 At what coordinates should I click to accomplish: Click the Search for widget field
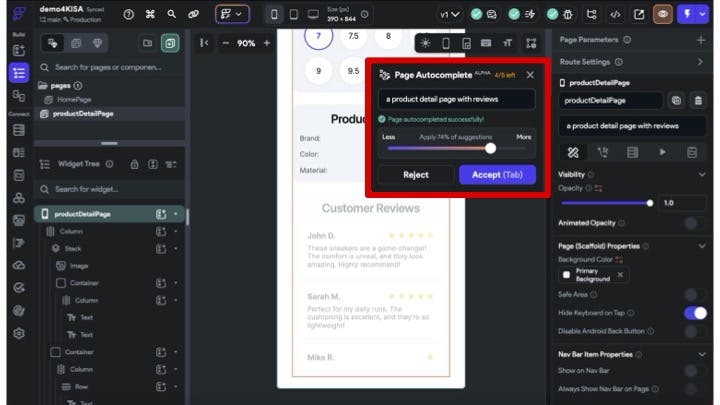point(109,189)
